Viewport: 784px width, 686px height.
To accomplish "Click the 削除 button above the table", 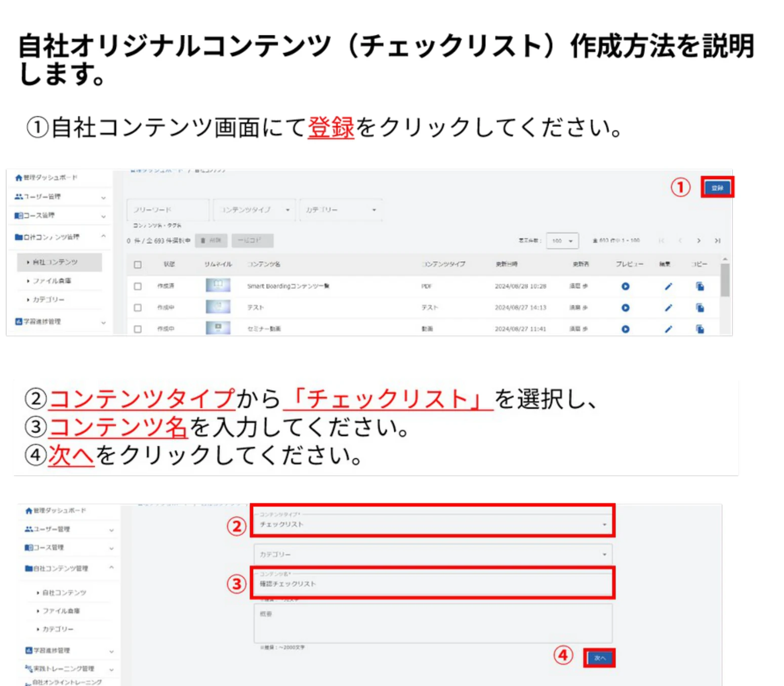I will coord(212,241).
